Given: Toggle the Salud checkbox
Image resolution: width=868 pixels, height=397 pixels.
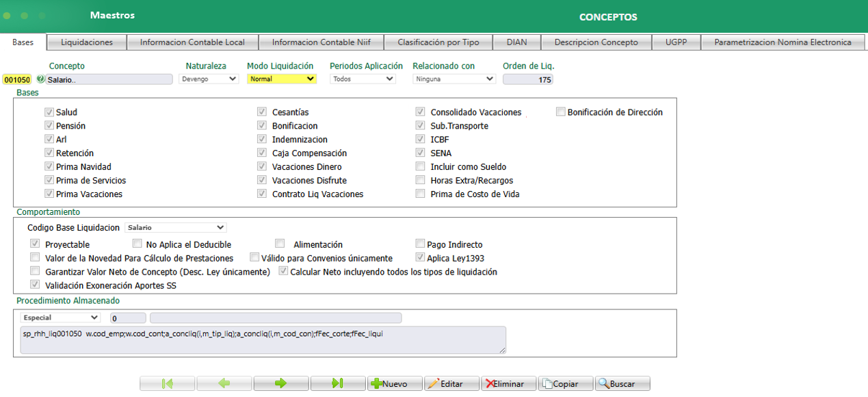Looking at the screenshot, I should [x=49, y=112].
